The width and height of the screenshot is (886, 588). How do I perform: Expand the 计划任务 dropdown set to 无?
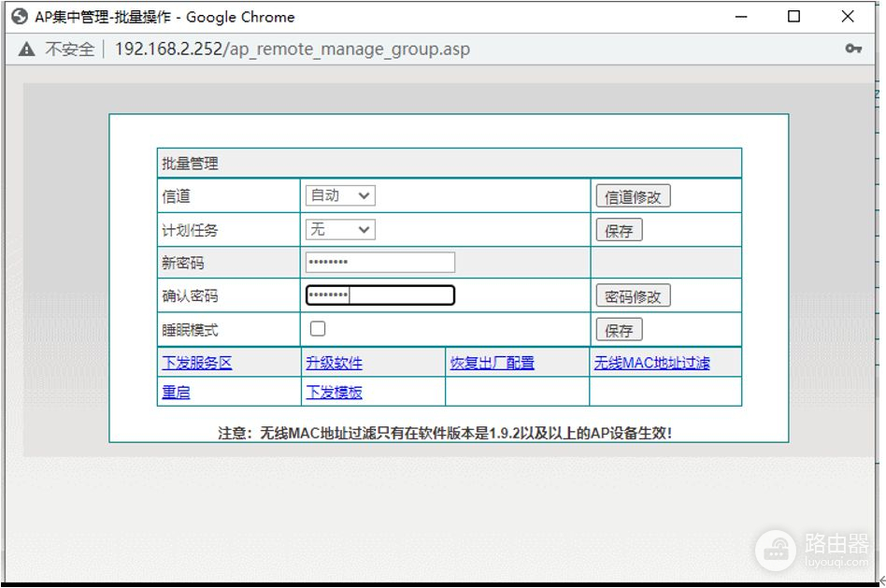coord(340,229)
